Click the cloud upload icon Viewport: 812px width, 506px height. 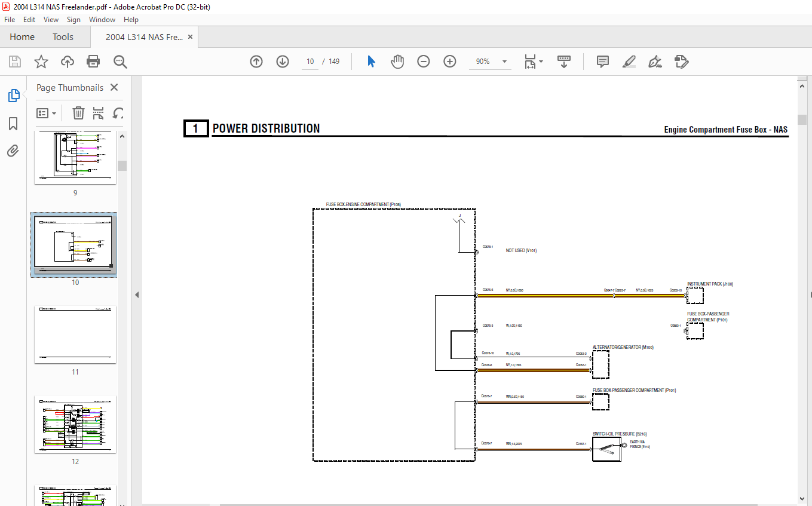(68, 62)
